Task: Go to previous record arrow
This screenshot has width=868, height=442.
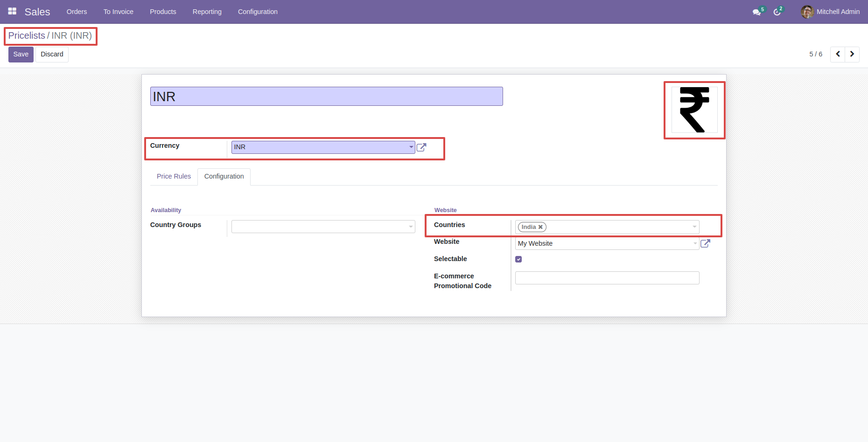Action: click(x=838, y=54)
